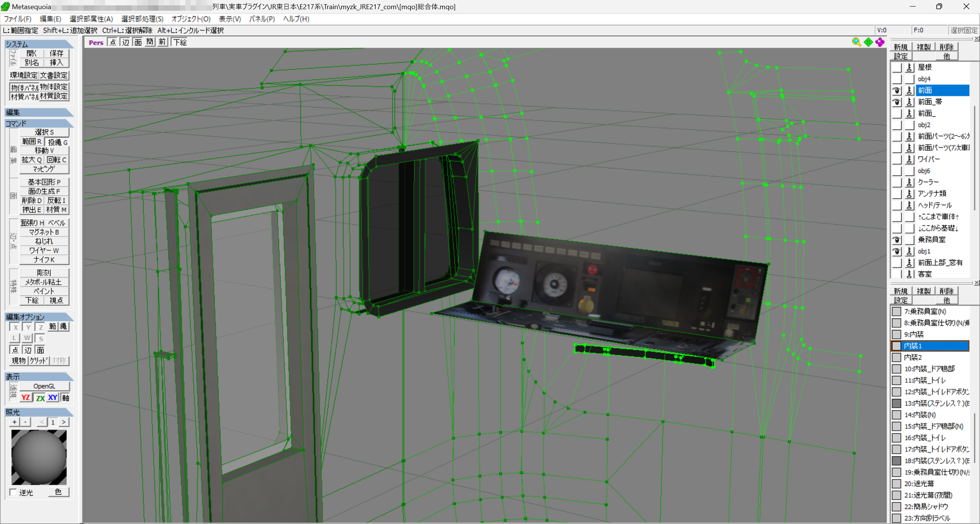Click the color swatch of material 13

tap(897, 403)
